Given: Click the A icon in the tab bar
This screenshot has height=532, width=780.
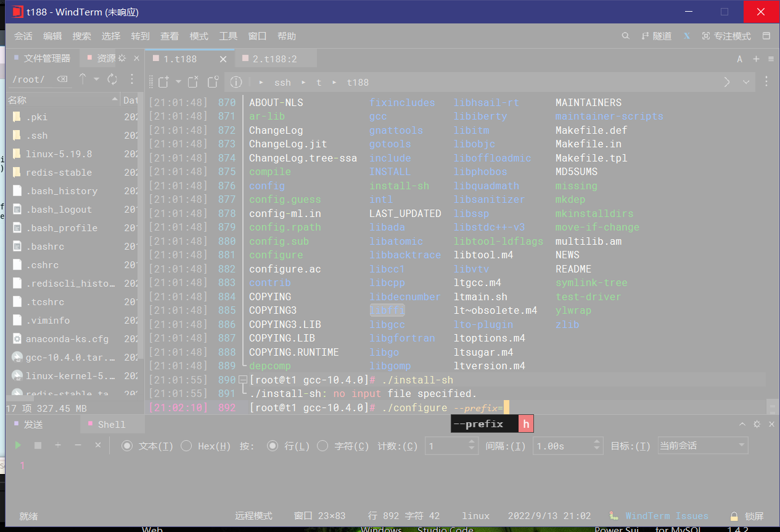Looking at the screenshot, I should click(x=740, y=59).
